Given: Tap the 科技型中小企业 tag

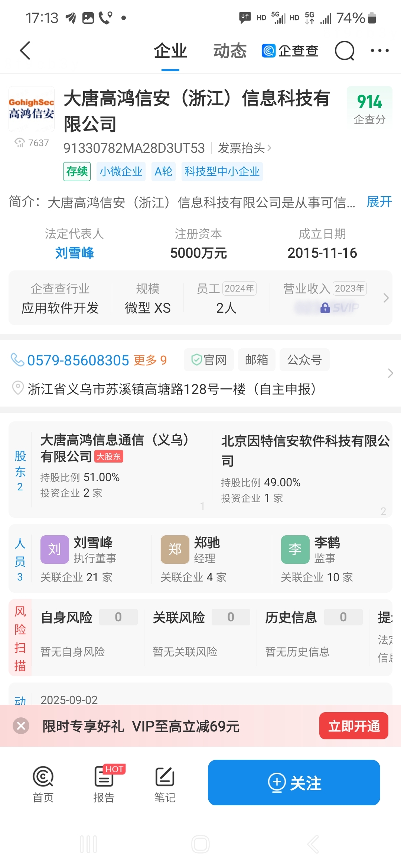Looking at the screenshot, I should pyautogui.click(x=222, y=171).
